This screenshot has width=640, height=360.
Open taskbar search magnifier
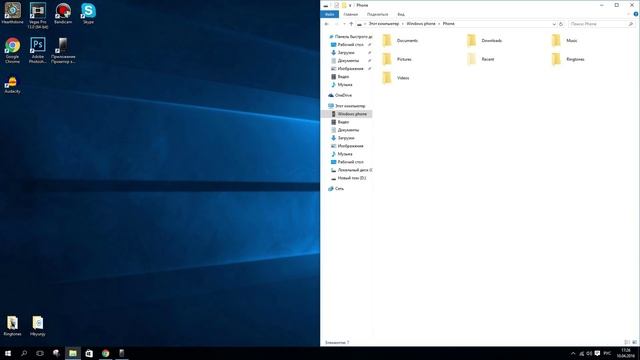[x=24, y=353]
